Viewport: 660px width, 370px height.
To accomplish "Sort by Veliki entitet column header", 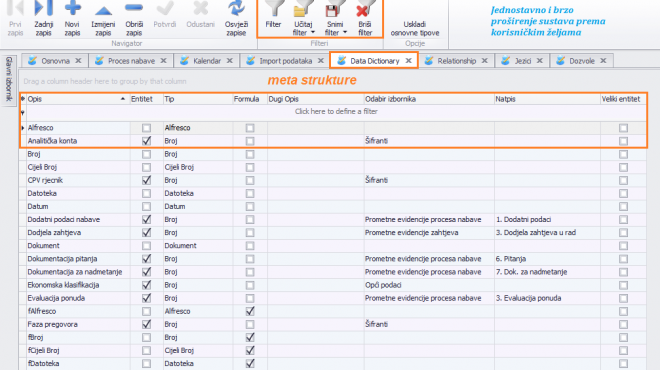I will click(623, 99).
